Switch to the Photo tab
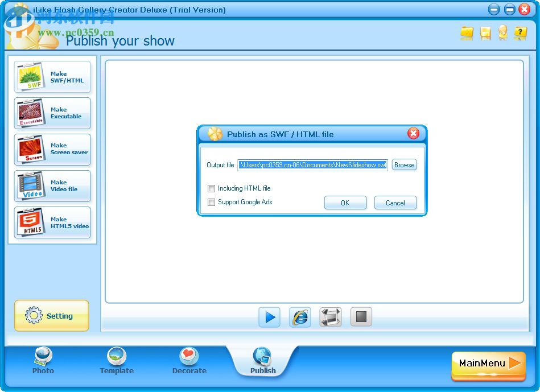540x392 pixels. click(x=43, y=361)
